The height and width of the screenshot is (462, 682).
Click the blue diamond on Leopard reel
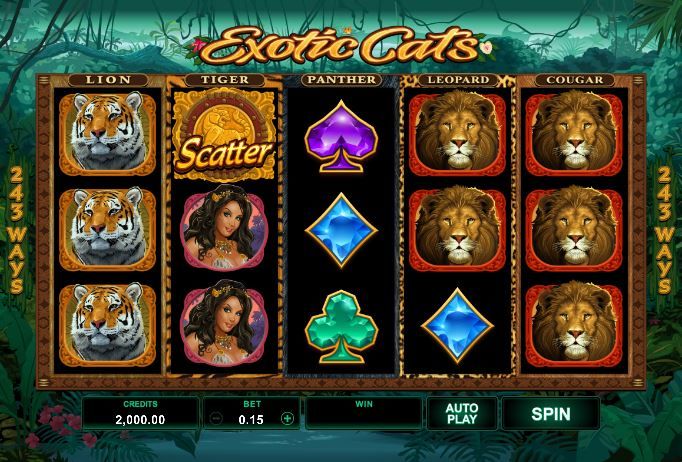point(457,325)
